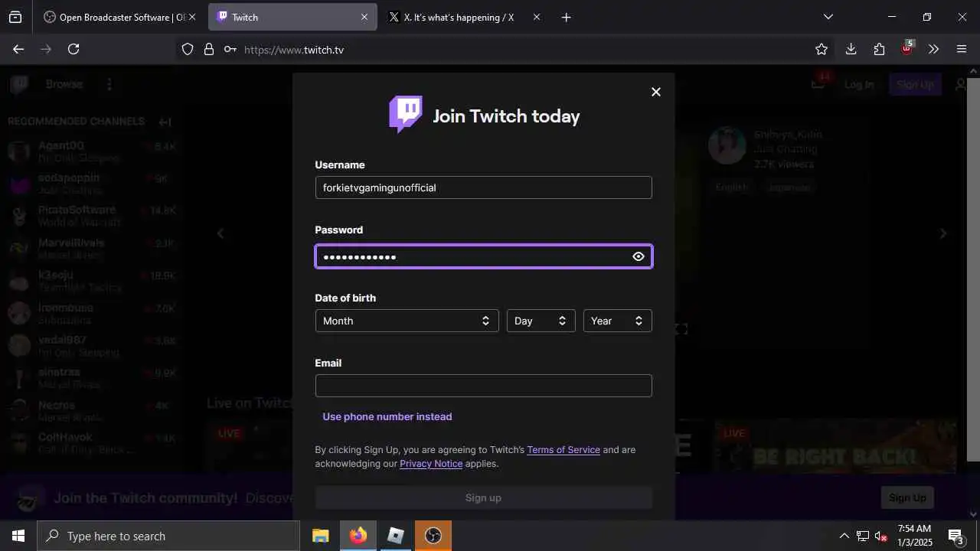Viewport: 980px width, 551px height.
Task: Click the disabled Sign up button
Action: 483,497
